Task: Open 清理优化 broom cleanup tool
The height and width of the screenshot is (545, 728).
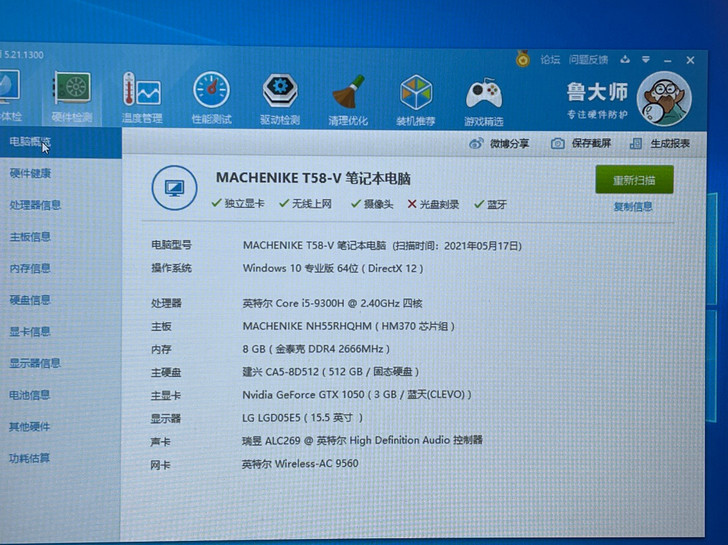Action: pos(348,100)
